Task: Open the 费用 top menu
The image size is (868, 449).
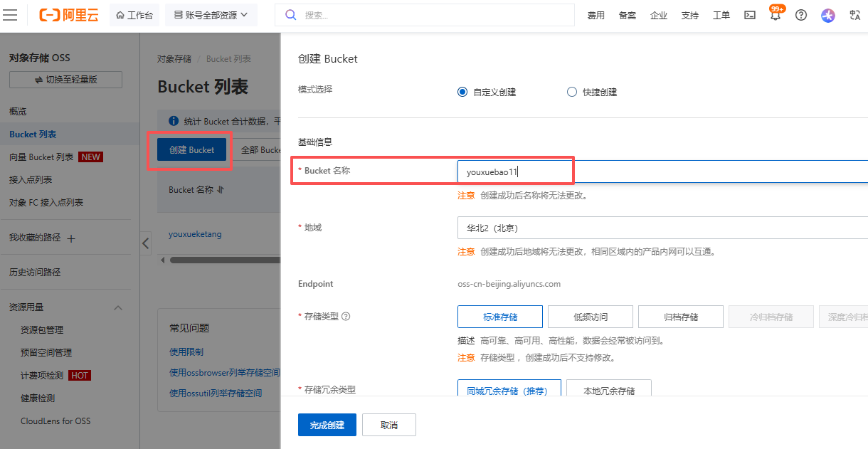Action: pos(596,16)
